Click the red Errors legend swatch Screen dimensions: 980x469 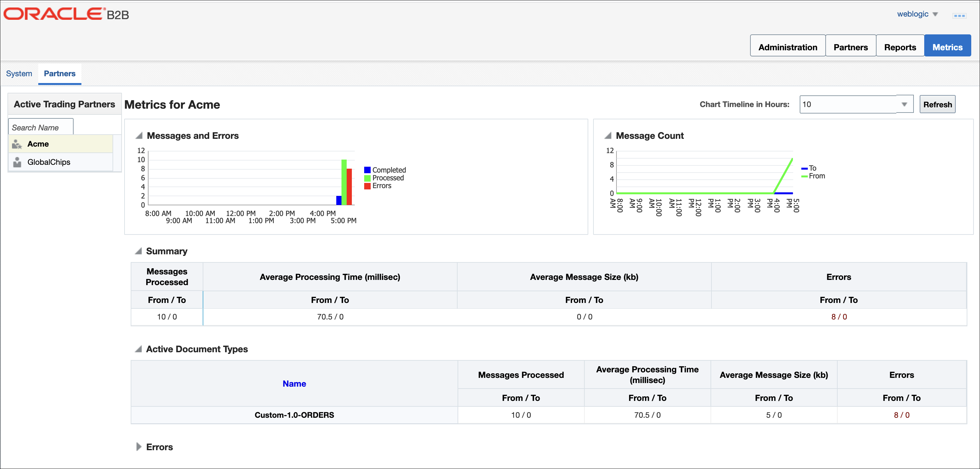coord(367,186)
